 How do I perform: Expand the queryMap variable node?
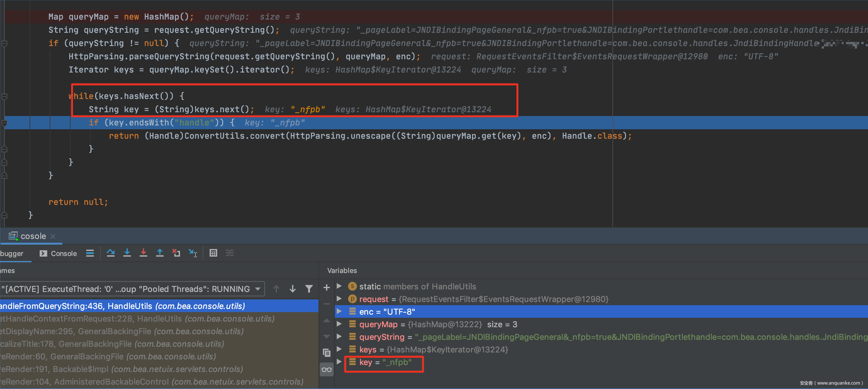pos(339,324)
